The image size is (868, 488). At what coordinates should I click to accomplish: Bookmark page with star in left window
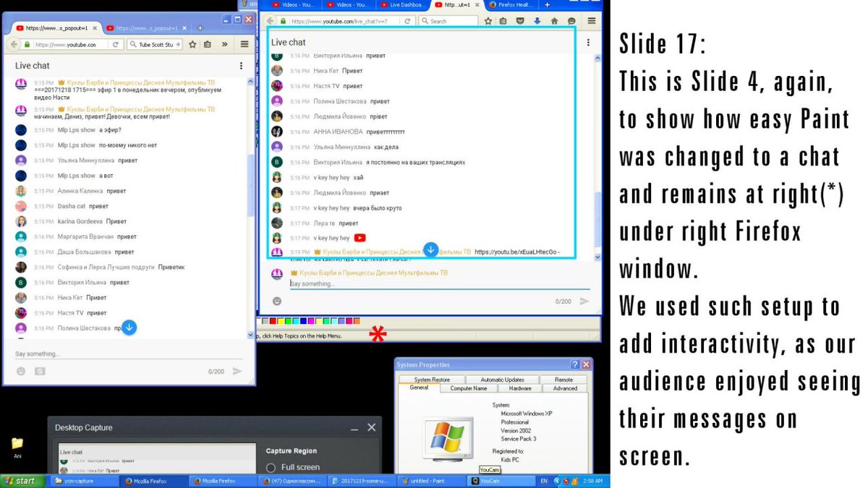(x=192, y=44)
